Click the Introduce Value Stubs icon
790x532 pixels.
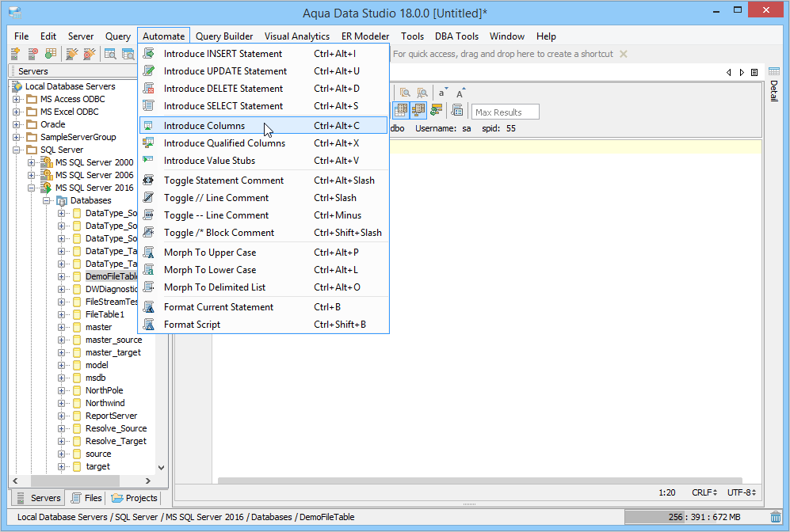(x=149, y=161)
